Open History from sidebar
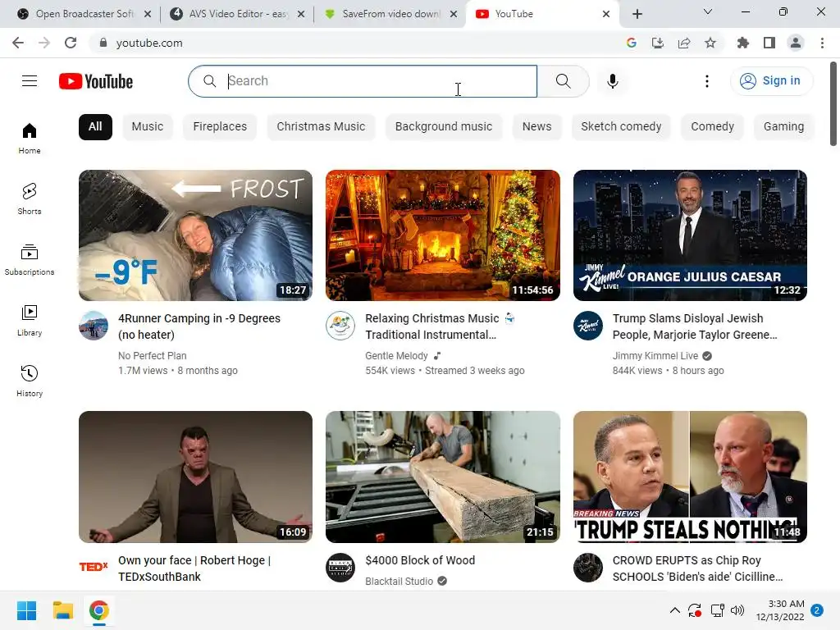 [30, 381]
